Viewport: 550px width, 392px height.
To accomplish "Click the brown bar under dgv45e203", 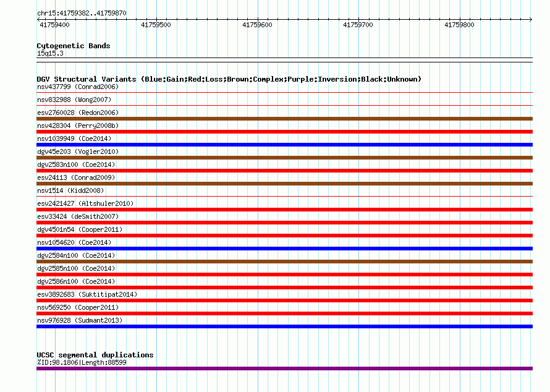I will (x=284, y=158).
